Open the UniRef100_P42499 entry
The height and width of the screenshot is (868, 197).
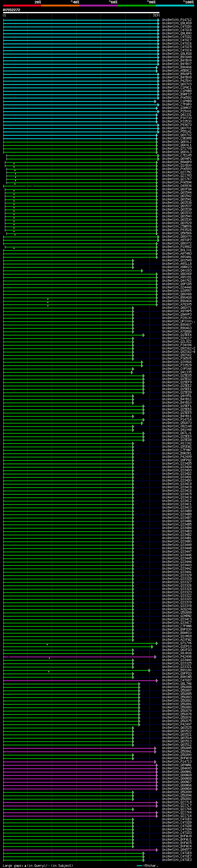click(177, 457)
